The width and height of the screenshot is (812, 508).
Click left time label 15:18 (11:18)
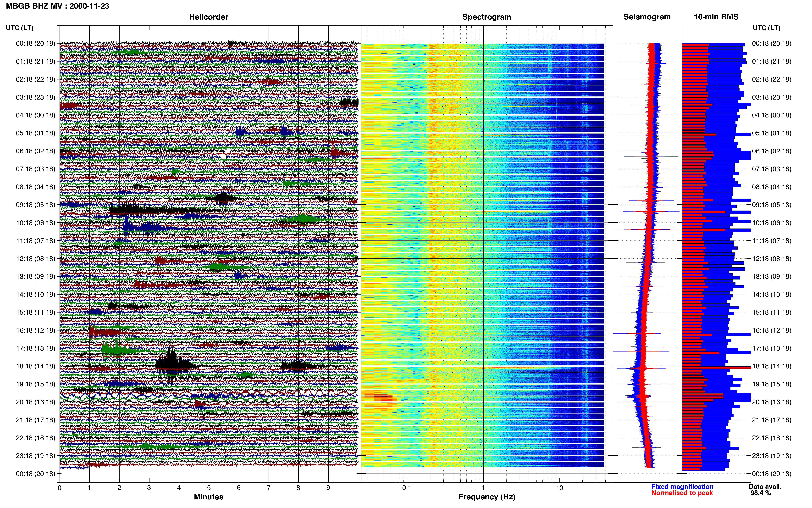click(36, 313)
